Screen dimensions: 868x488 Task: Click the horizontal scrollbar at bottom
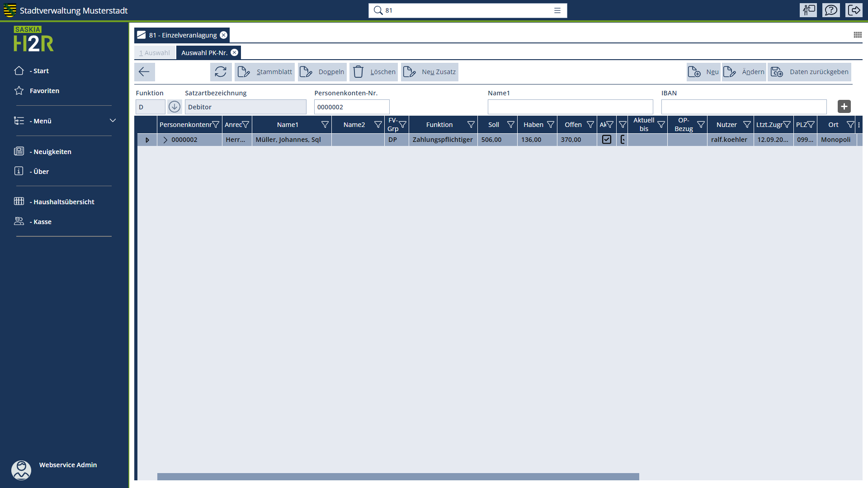coord(398,477)
